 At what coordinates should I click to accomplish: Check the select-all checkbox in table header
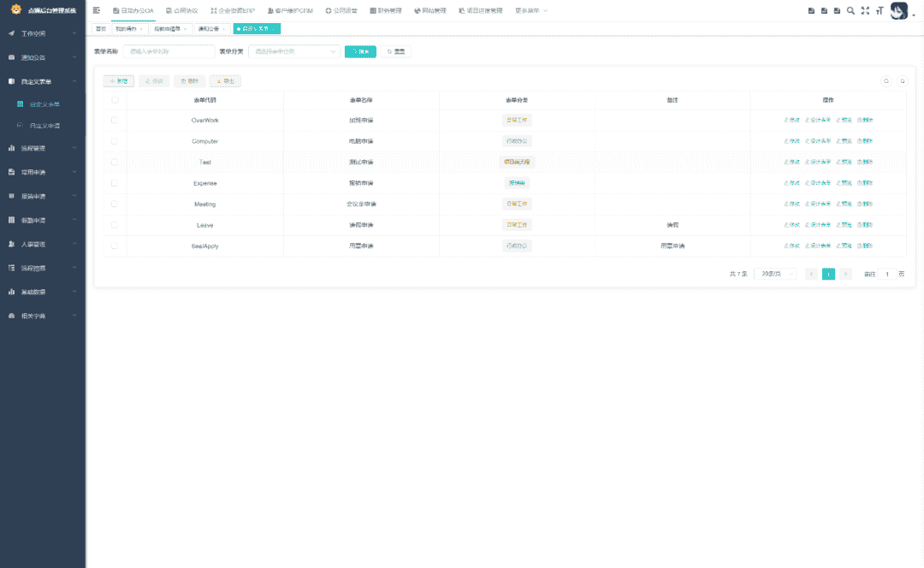(x=115, y=100)
